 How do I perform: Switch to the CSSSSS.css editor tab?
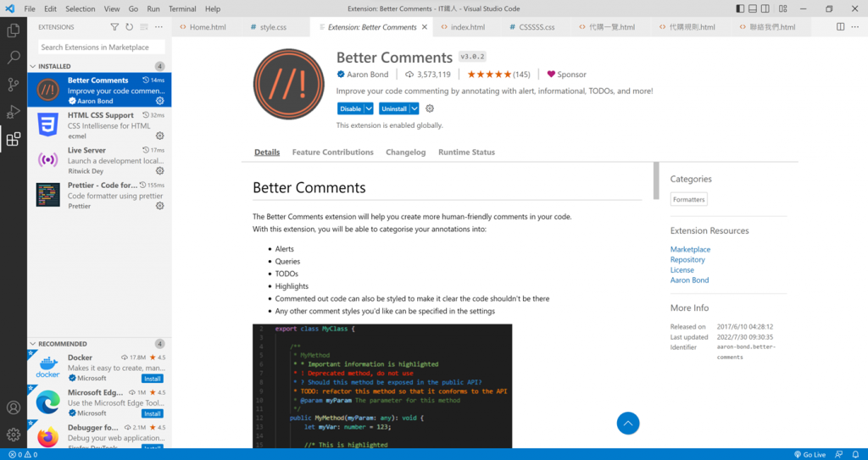pos(537,27)
